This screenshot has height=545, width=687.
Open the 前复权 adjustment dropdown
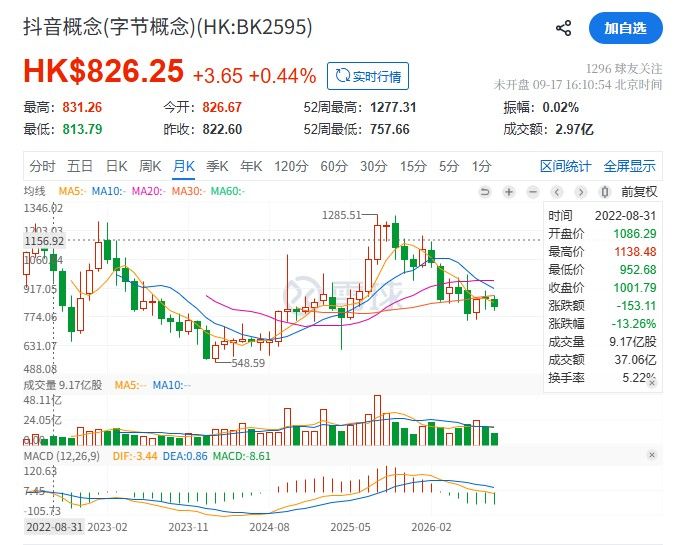click(x=639, y=192)
